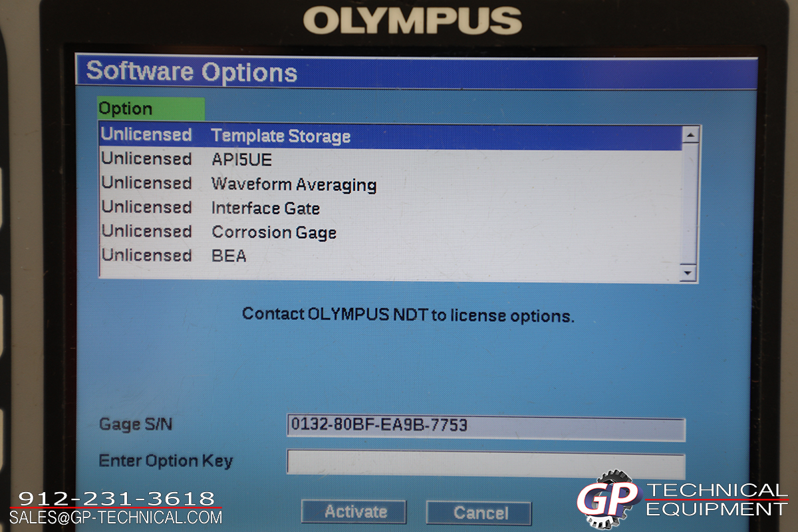The height and width of the screenshot is (532, 798).
Task: Open the sales@gp-technical.com email link
Action: [116, 517]
